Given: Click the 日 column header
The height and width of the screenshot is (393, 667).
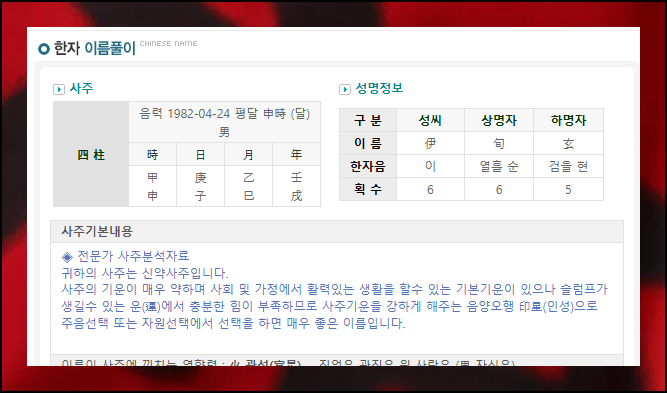Looking at the screenshot, I should point(200,154).
